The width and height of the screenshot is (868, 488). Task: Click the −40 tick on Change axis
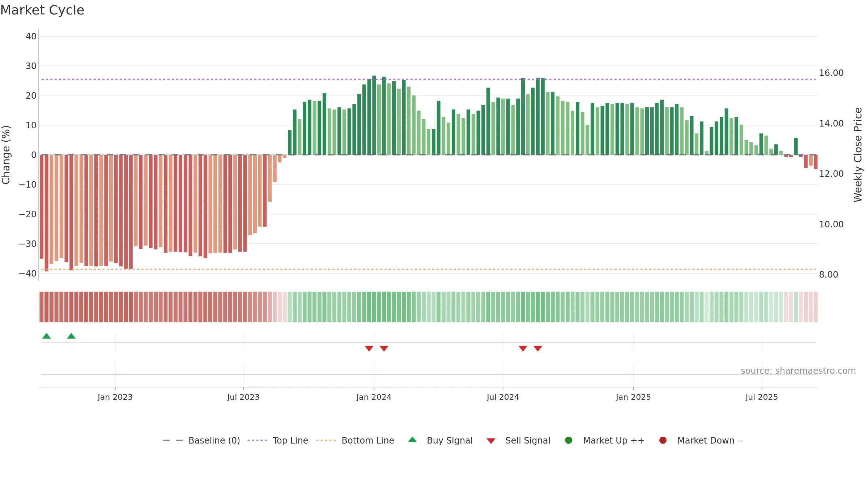pos(28,274)
